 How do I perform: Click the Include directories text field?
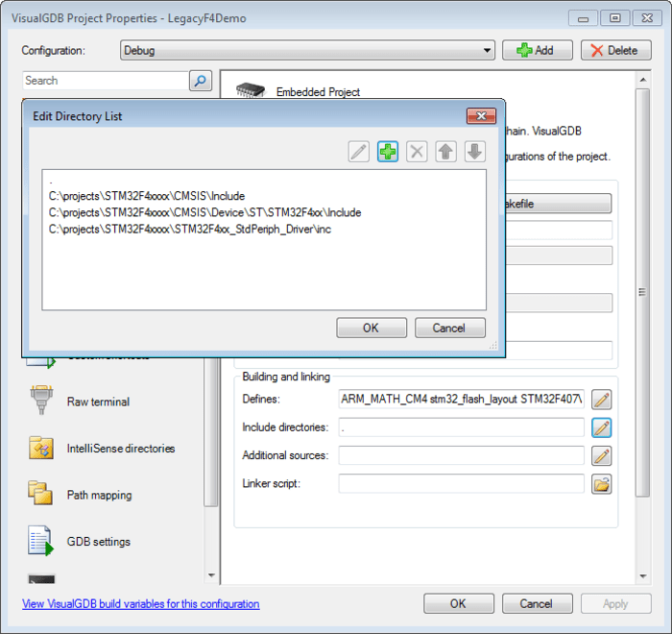[461, 427]
